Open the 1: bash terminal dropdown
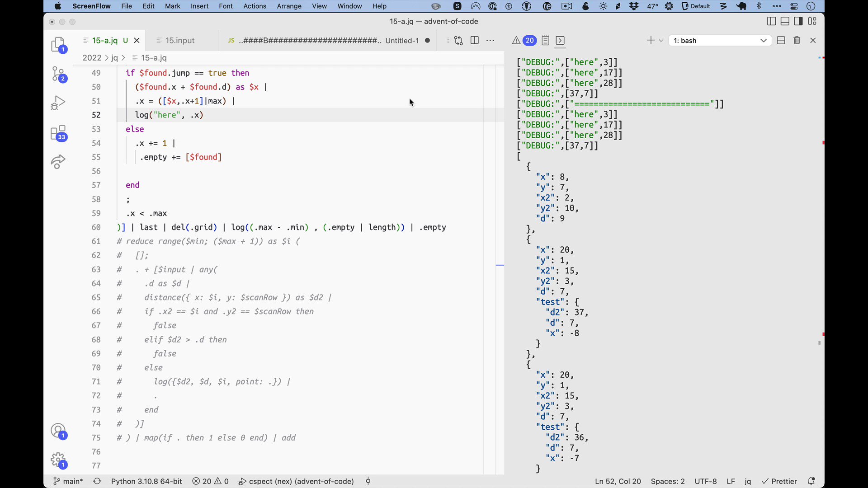The width and height of the screenshot is (868, 488). pyautogui.click(x=720, y=41)
